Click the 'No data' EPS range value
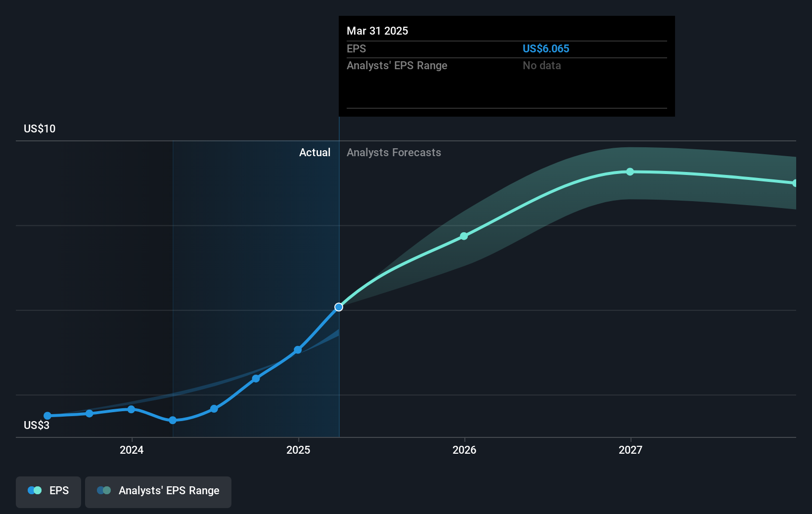 click(542, 65)
